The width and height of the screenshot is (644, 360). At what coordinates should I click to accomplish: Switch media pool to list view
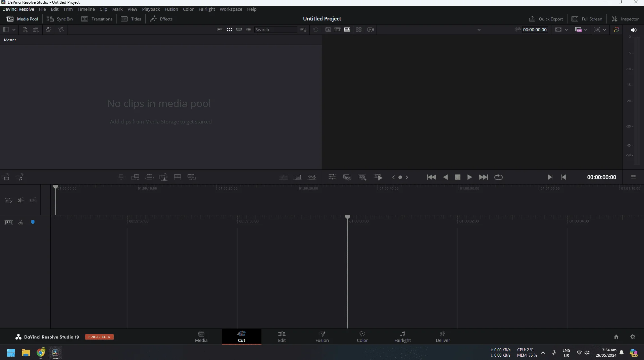coord(248,30)
